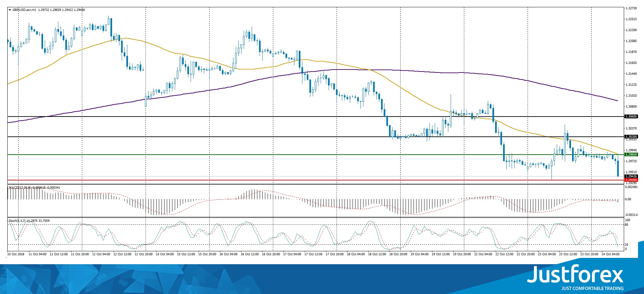Click the Stochastic scale value 100
Viewport: 644px width, 294px height.
pyautogui.click(x=627, y=220)
